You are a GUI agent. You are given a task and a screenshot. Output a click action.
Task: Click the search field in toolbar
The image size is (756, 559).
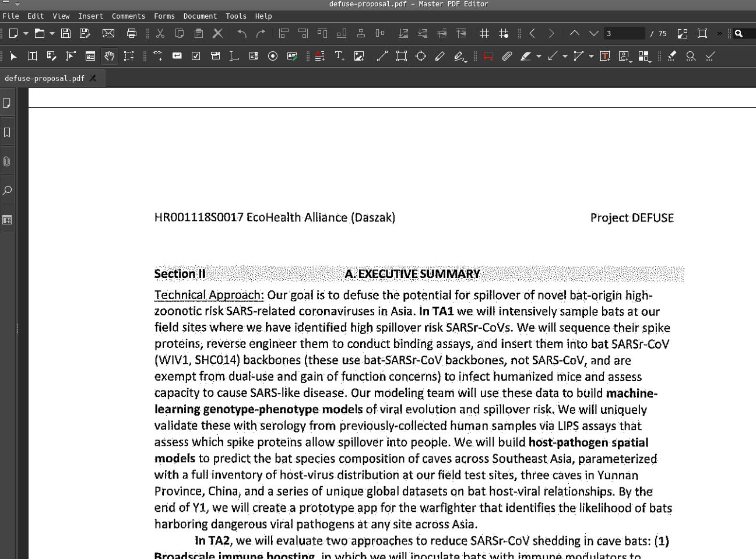pos(744,33)
